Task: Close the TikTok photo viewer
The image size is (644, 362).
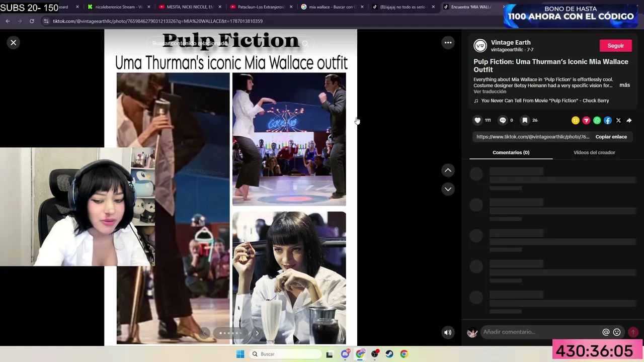Action: [x=14, y=43]
